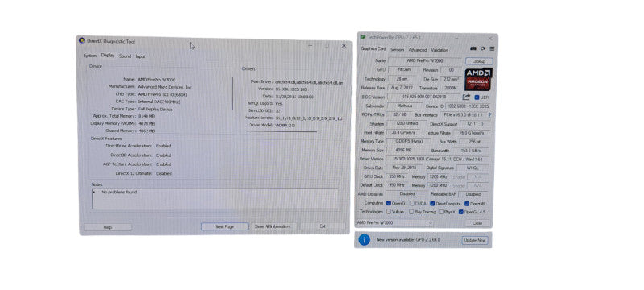644x290 pixels.
Task: Click the GPU Clock value 950 MHz
Action: (x=397, y=176)
